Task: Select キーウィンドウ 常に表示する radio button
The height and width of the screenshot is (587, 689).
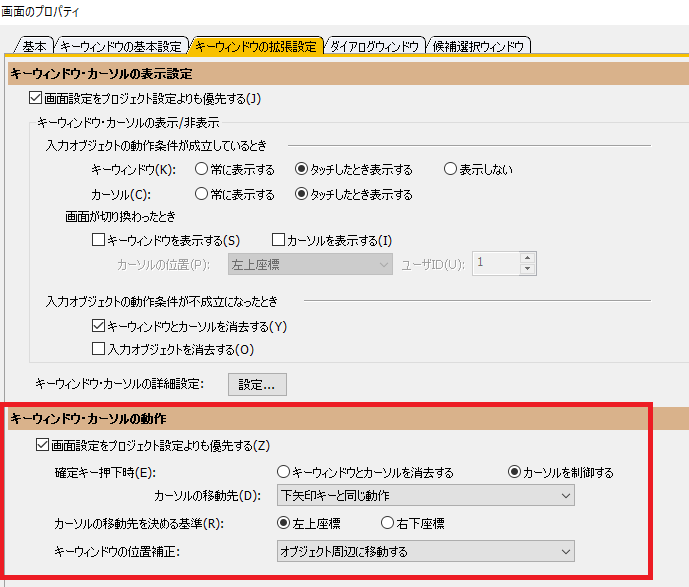Action: pos(201,169)
